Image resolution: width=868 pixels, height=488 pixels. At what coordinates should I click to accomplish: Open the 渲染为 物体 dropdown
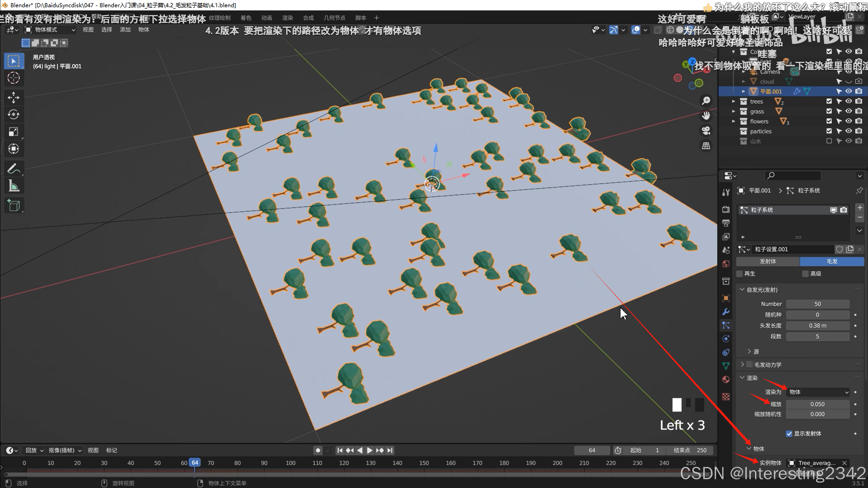[x=817, y=392]
